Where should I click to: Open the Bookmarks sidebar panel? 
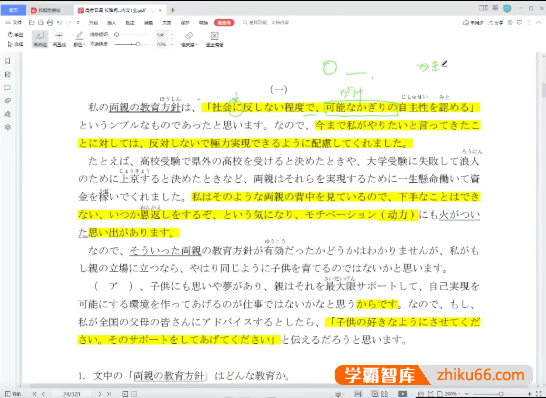coord(8,61)
